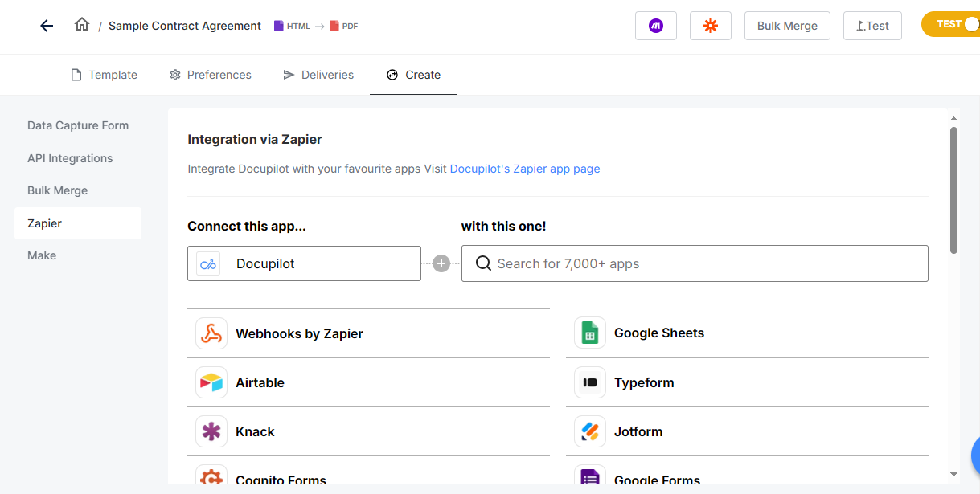Click the Test button
This screenshot has height=494, width=980.
[872, 26]
